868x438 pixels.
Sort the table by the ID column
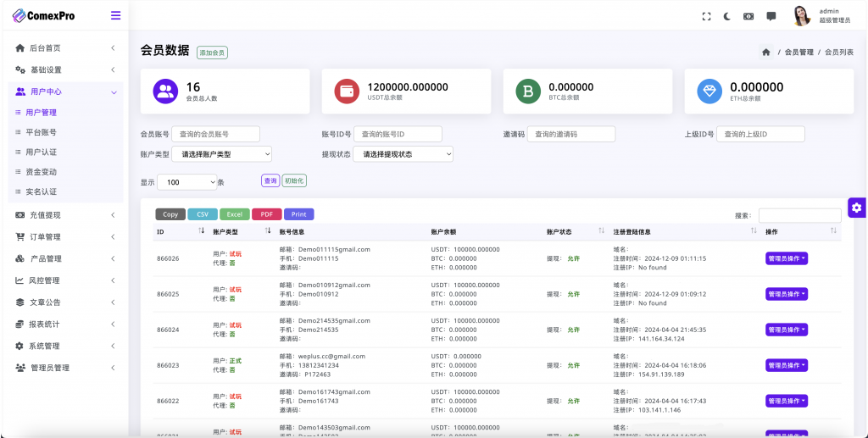click(x=201, y=231)
